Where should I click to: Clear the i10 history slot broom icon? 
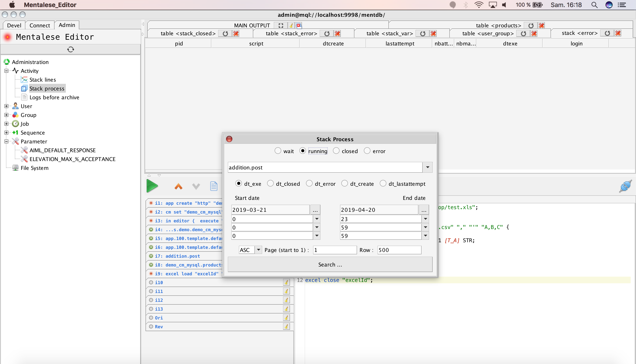point(286,282)
